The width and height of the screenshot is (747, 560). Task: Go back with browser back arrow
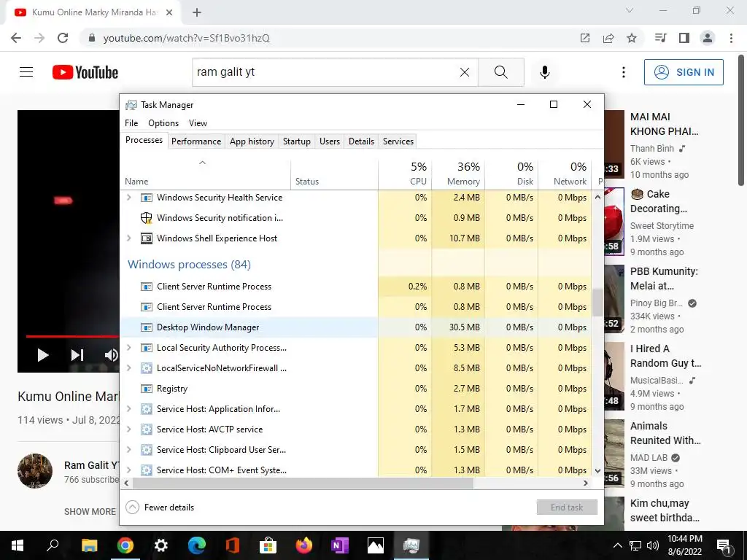click(16, 38)
